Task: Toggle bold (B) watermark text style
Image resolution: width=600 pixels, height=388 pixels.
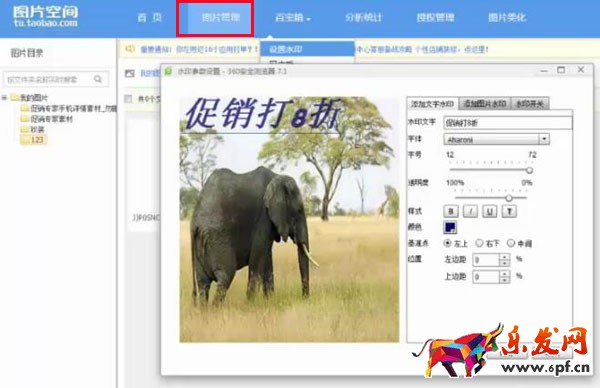Action: (451, 211)
